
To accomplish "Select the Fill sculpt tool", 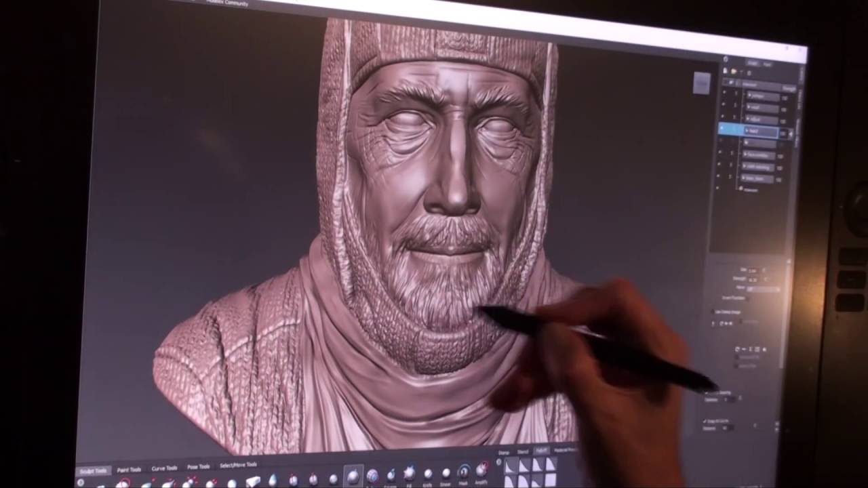I will point(409,472).
